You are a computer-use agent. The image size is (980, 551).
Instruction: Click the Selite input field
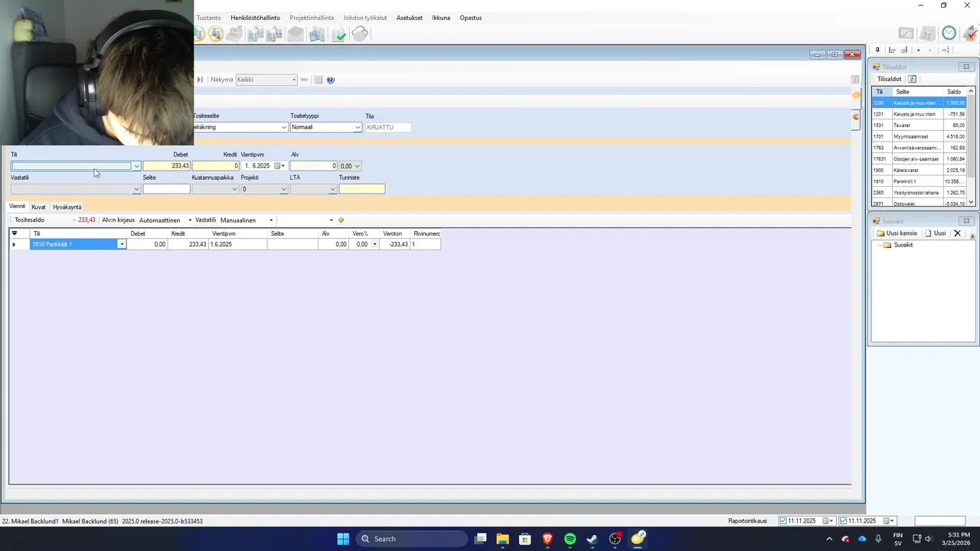click(166, 189)
